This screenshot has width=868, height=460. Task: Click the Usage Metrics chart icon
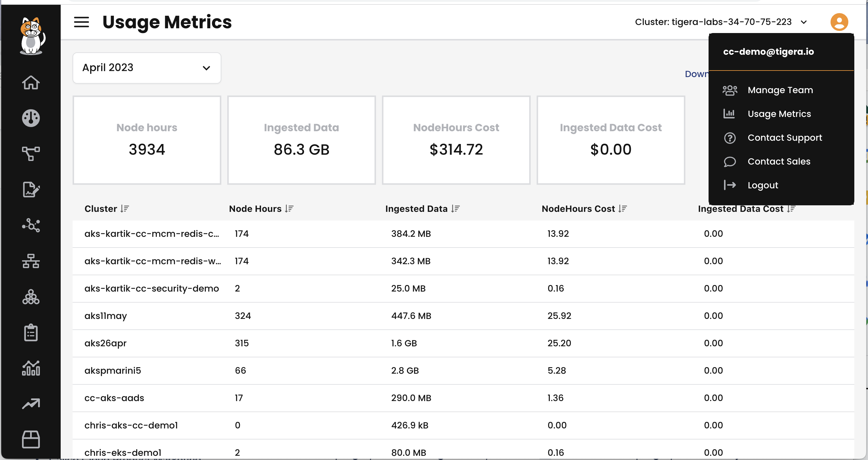pos(729,114)
